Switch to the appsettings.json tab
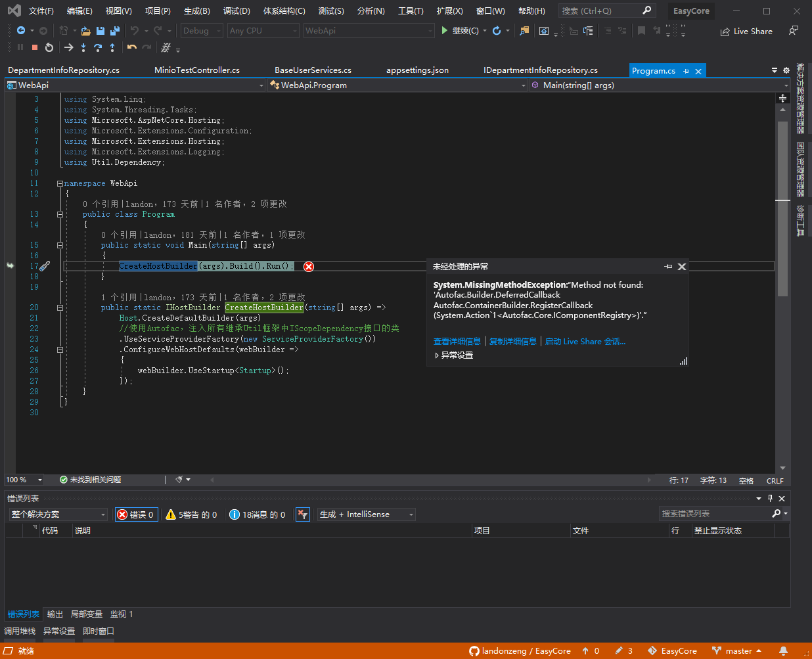Viewport: 812px width, 659px height. click(417, 70)
